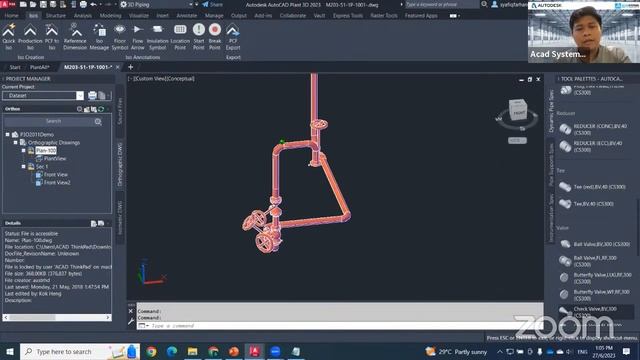Select the Break Point tool
The image size is (640, 360).
click(215, 36)
